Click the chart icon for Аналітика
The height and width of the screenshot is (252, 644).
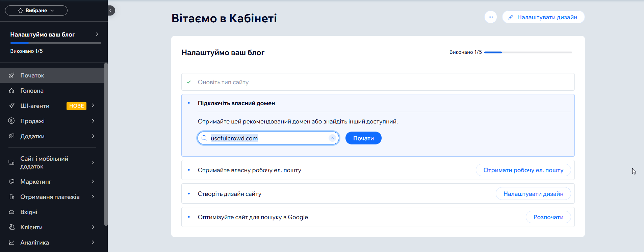click(11, 243)
